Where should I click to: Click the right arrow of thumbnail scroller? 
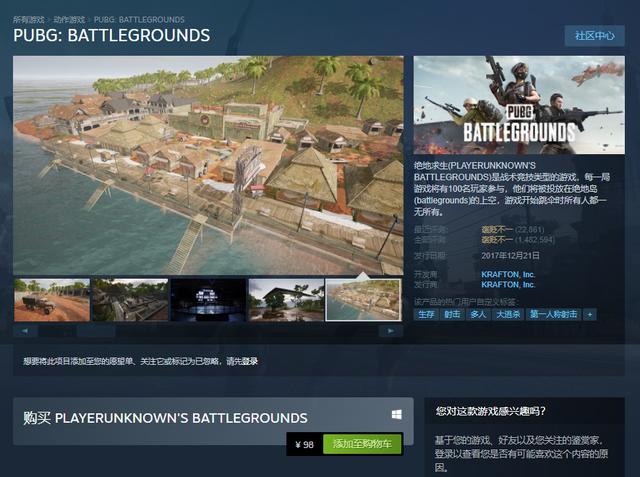coord(391,331)
